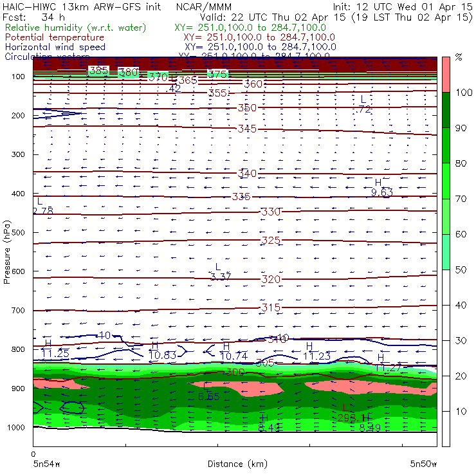
Task: Select the blue 'Horizontal wind speed' legend entry
Action: coord(55,47)
